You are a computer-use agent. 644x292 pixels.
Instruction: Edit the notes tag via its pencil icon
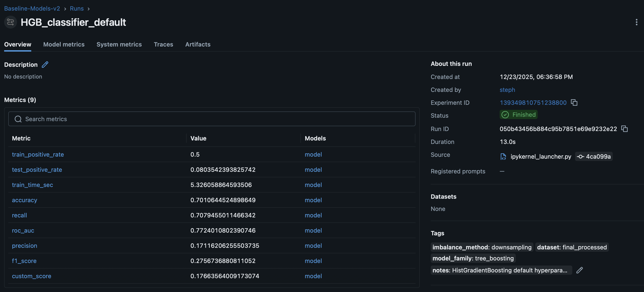pos(580,270)
